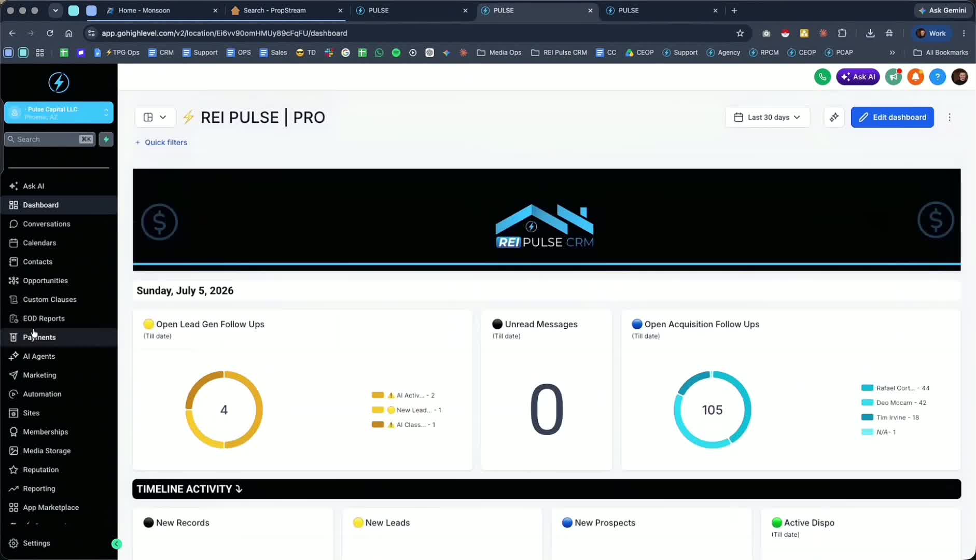Click the Edit dashboard button
Screen dimensions: 976x560
(892, 117)
